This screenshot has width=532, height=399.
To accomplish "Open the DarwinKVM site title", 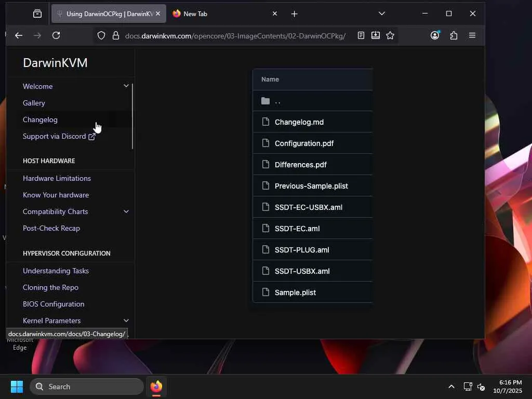I will tap(55, 63).
